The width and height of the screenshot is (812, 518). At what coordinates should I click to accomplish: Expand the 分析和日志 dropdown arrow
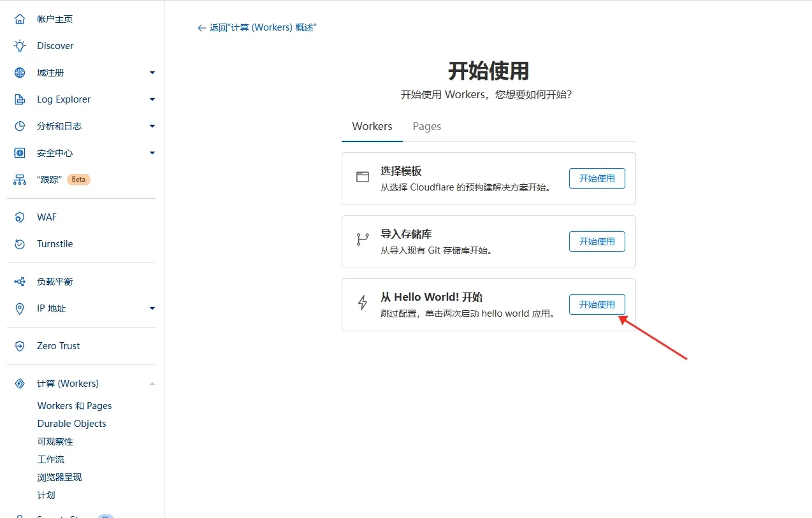click(152, 126)
